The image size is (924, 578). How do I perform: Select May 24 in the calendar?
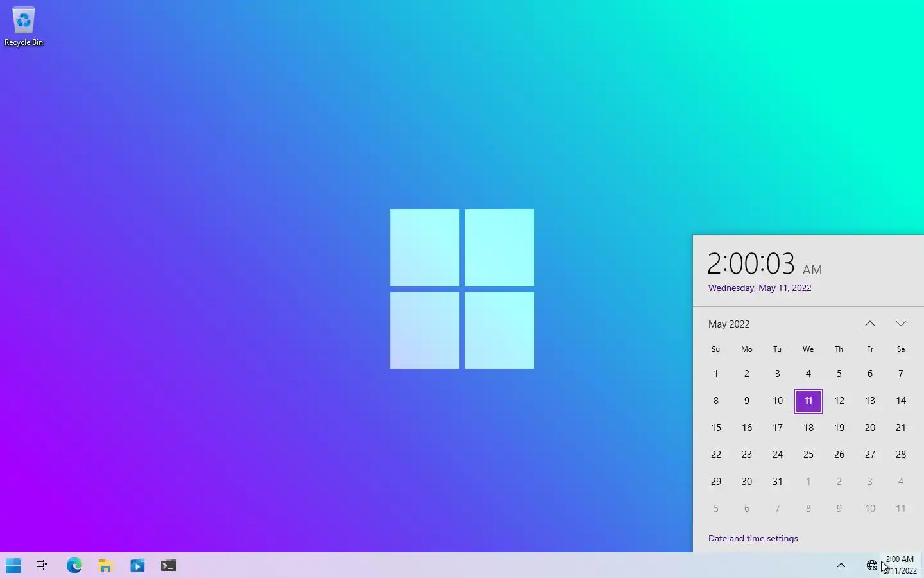(778, 455)
